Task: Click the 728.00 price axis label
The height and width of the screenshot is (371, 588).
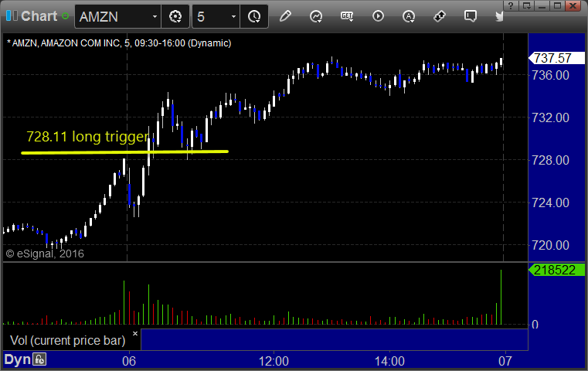Action: point(550,161)
